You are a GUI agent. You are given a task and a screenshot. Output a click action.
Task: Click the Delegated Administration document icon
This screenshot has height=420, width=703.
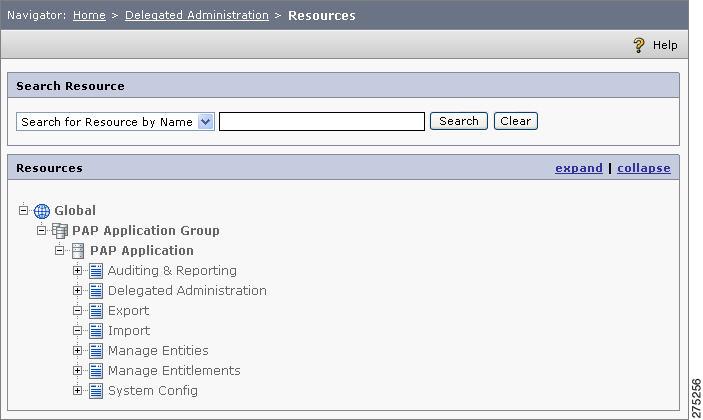(x=96, y=291)
